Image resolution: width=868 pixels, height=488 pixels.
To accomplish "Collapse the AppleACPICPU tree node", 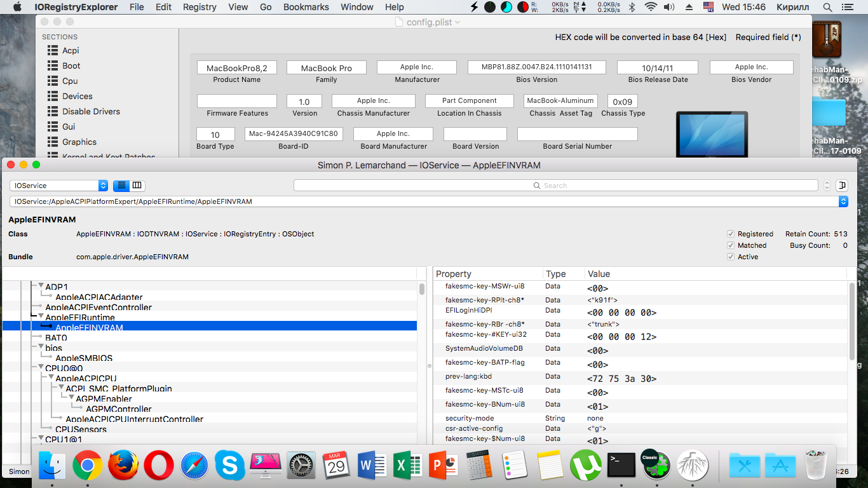I will [x=51, y=377].
